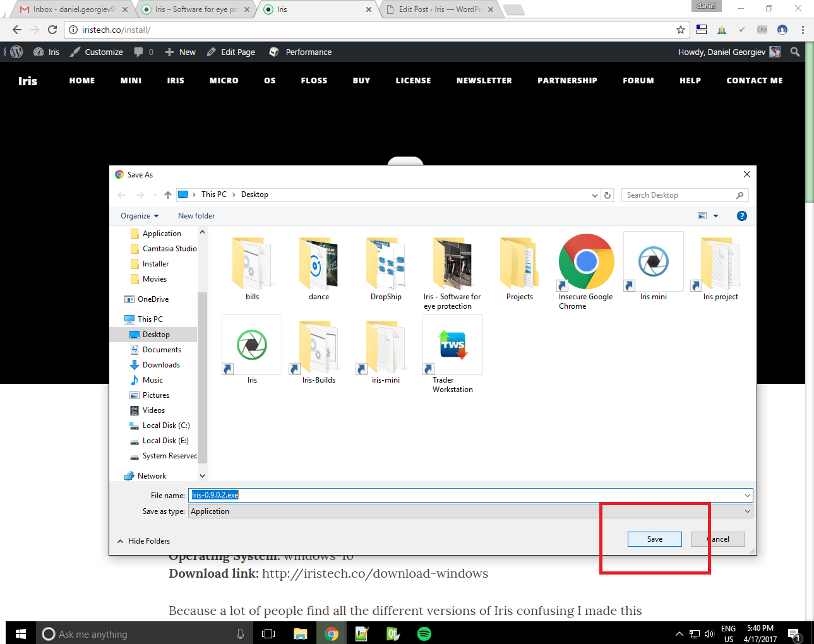The height and width of the screenshot is (644, 814).
Task: Open the WordPress logo menu
Action: coord(16,52)
